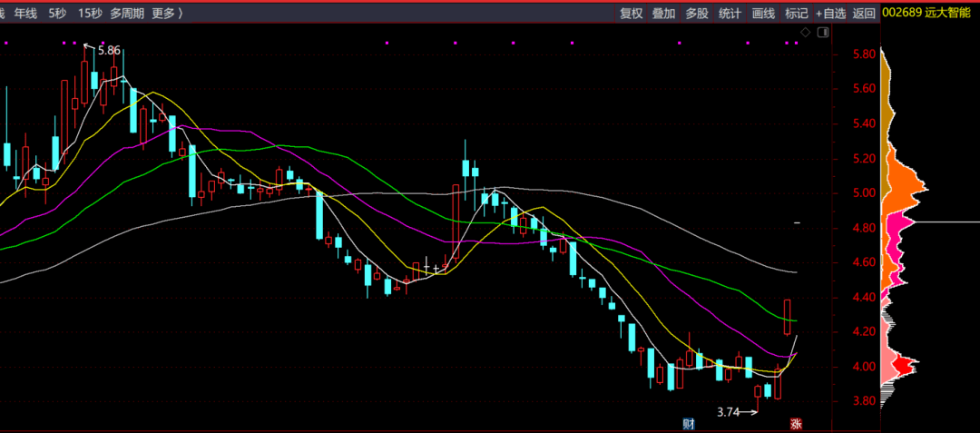
Task: Toggle the 叠加 overlay option
Action: point(663,13)
